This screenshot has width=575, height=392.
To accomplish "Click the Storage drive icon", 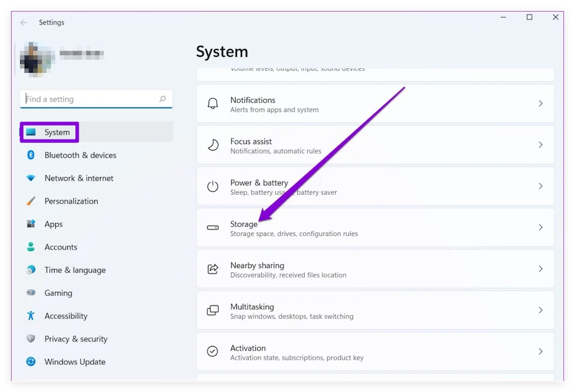I will point(213,228).
